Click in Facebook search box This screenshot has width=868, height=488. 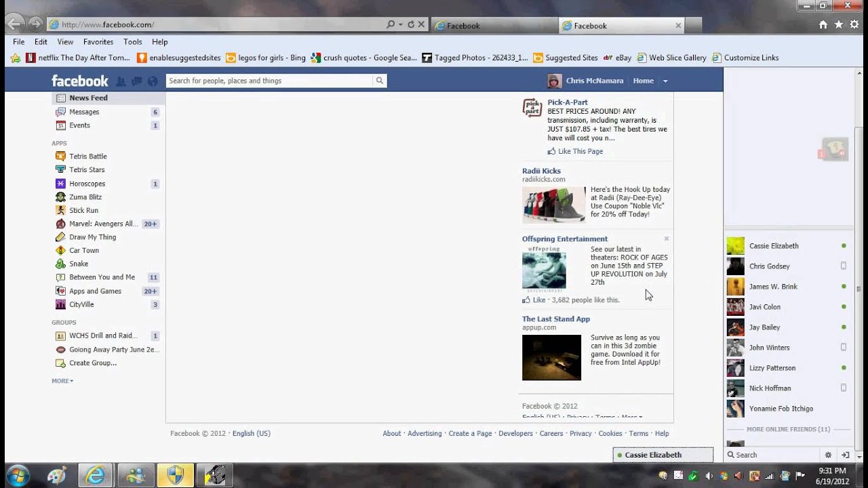pos(270,81)
